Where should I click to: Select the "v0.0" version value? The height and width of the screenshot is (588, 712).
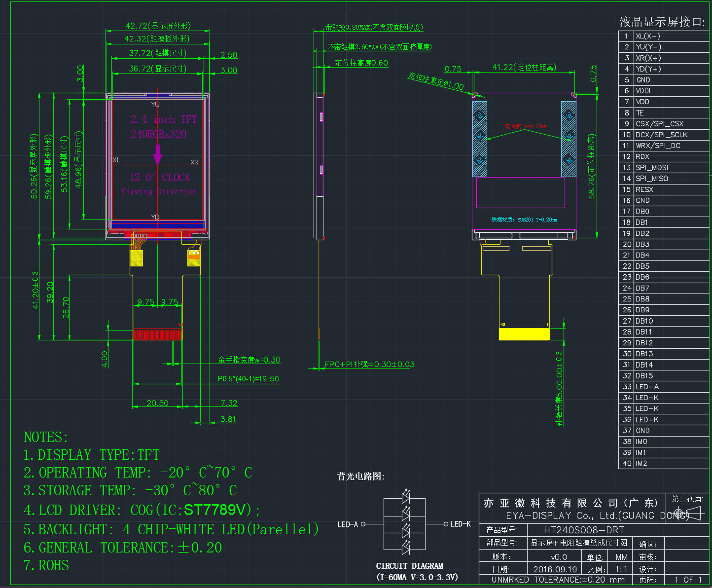[559, 557]
